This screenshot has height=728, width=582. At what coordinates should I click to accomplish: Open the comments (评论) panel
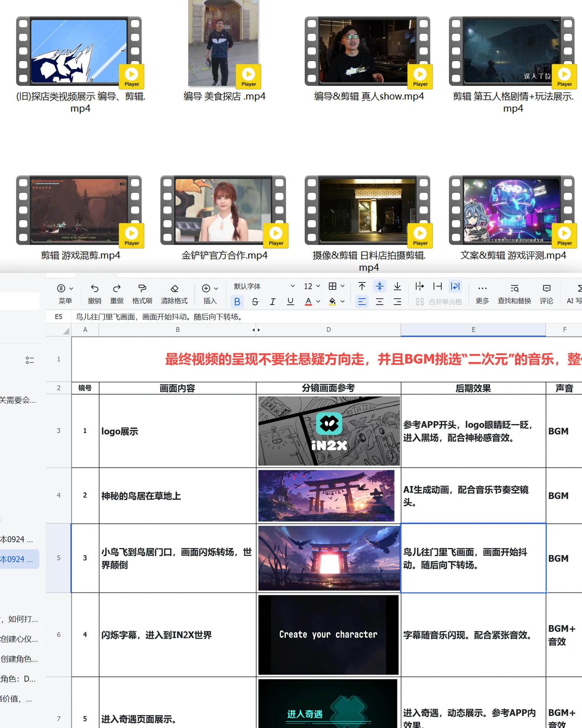click(547, 294)
